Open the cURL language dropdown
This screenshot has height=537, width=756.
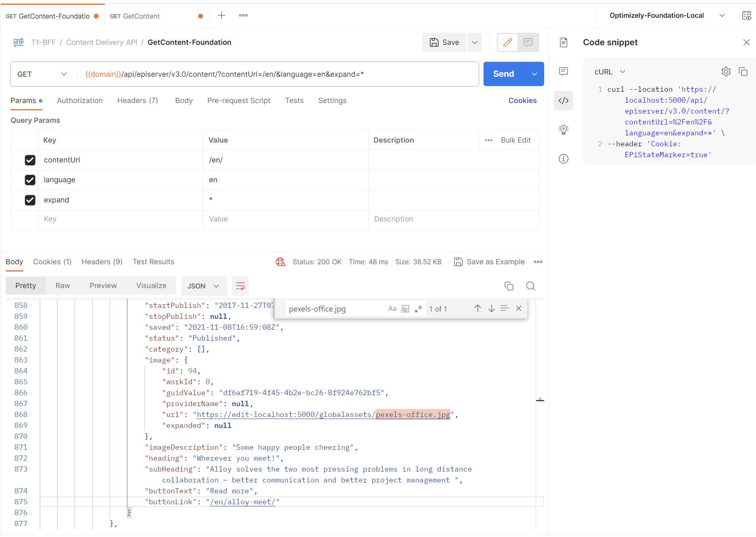pyautogui.click(x=610, y=72)
